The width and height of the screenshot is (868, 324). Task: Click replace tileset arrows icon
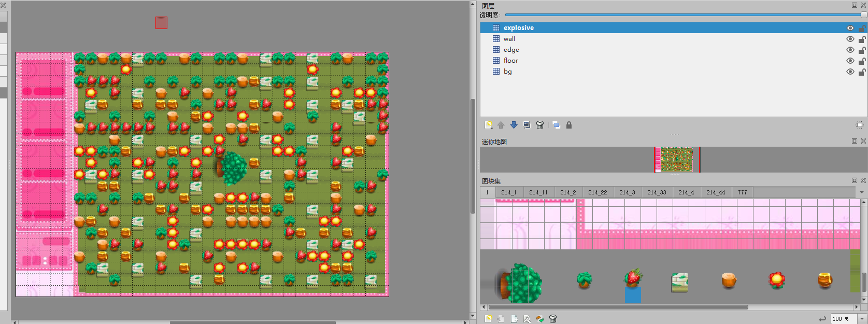point(540,319)
